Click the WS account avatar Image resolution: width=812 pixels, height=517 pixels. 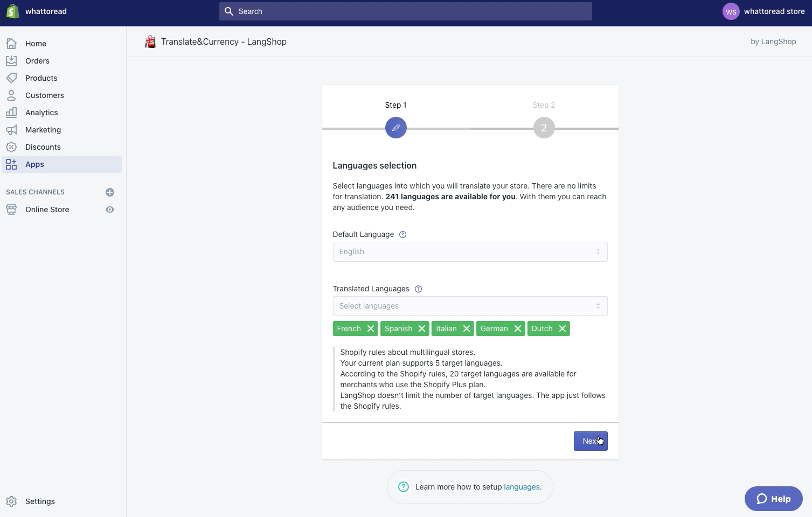[x=731, y=11]
